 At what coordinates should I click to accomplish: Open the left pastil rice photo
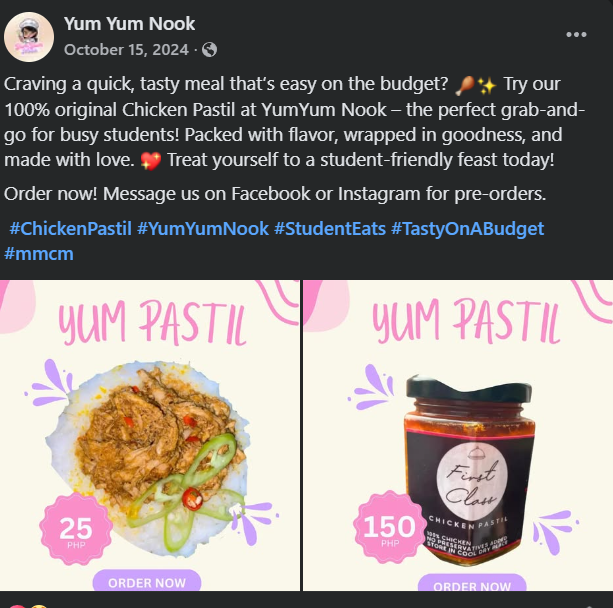coord(150,435)
